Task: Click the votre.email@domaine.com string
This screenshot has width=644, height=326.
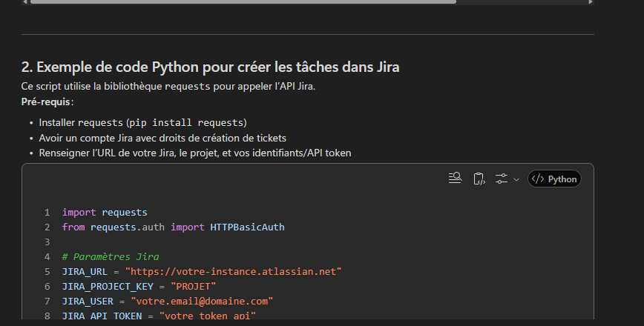Action: [202, 302]
